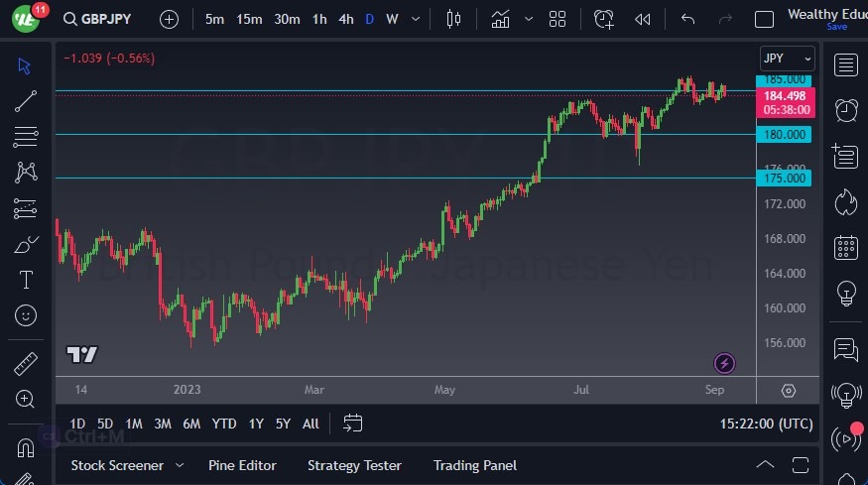
Task: Select the 4h timeframe button
Action: tap(345, 19)
